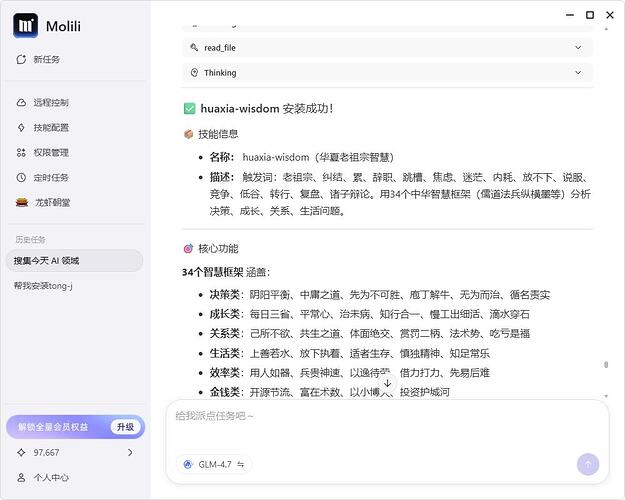625x500 pixels.
Task: Click the clock icon beside 定时任务
Action: click(x=21, y=177)
